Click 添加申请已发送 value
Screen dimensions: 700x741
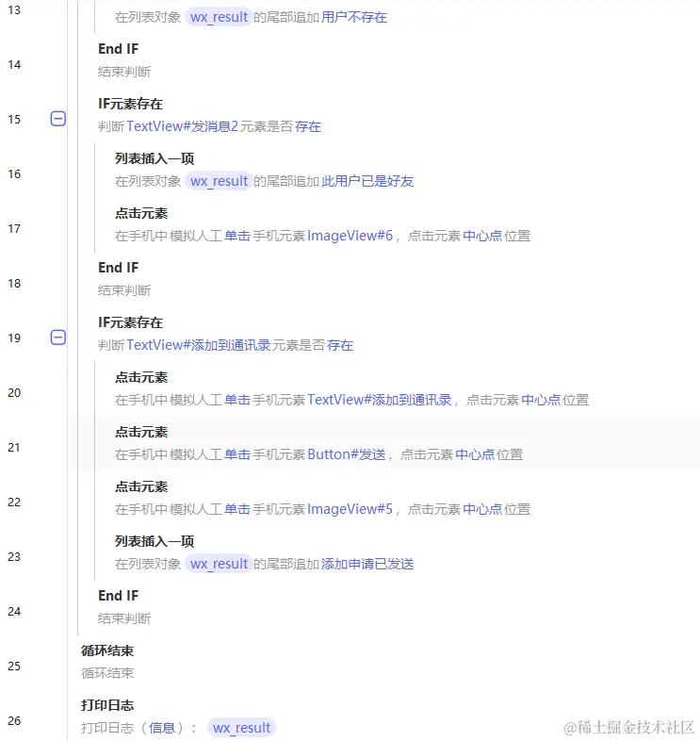coord(367,564)
